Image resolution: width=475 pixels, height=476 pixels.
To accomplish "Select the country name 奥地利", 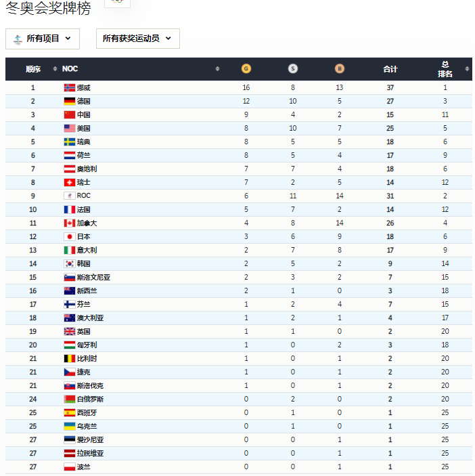I will 87,169.
